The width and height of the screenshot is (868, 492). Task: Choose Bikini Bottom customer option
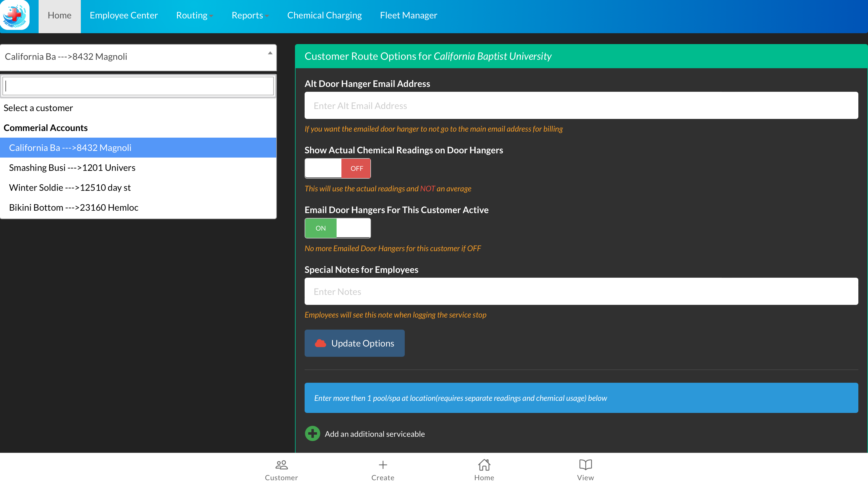[x=74, y=207]
